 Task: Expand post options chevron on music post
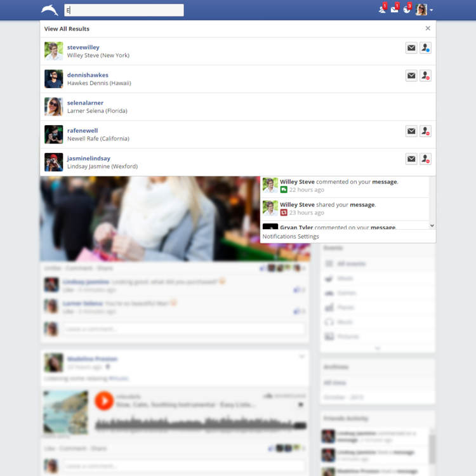click(x=301, y=357)
